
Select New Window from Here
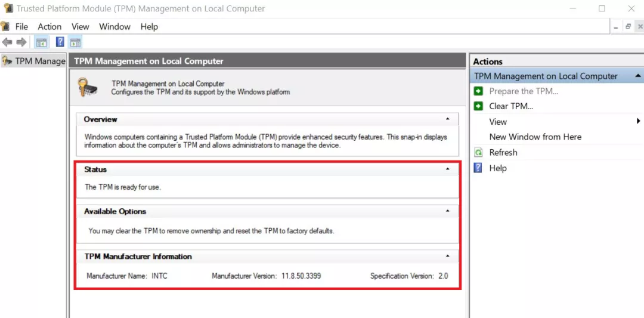click(x=535, y=137)
